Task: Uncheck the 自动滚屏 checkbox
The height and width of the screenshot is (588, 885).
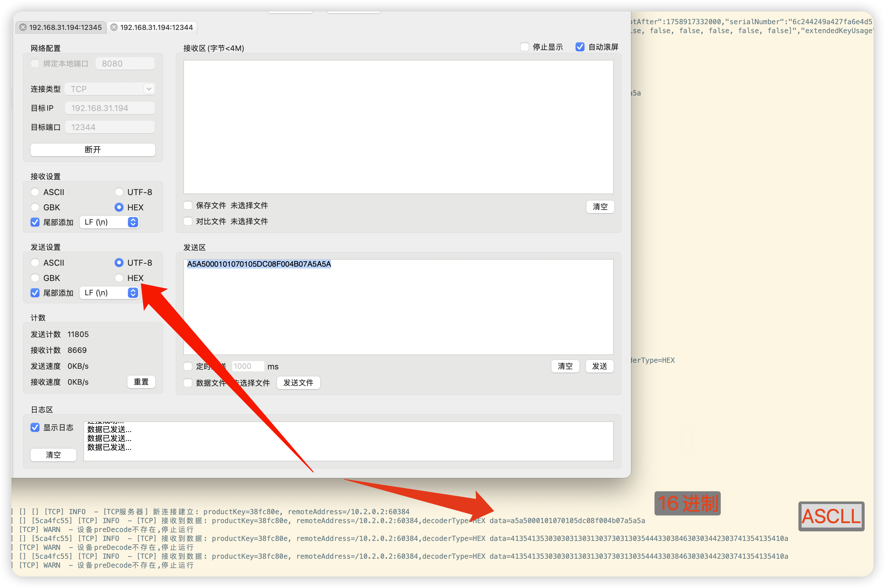Action: tap(580, 47)
